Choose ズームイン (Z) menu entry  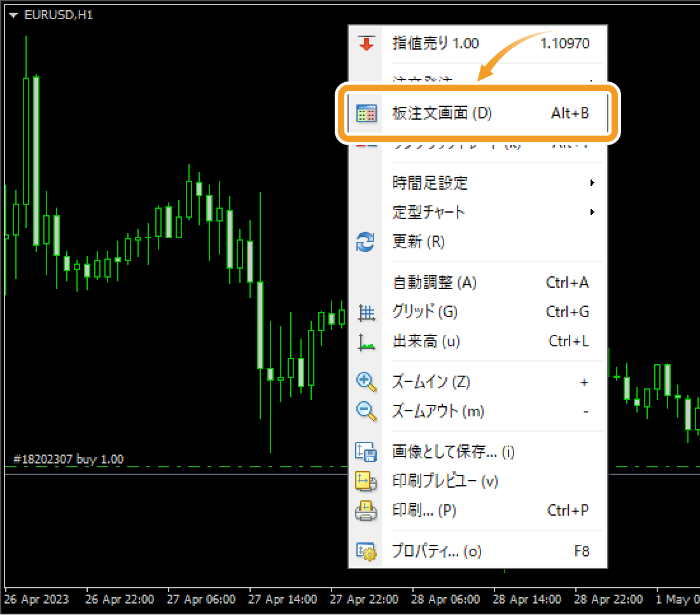[x=478, y=383]
